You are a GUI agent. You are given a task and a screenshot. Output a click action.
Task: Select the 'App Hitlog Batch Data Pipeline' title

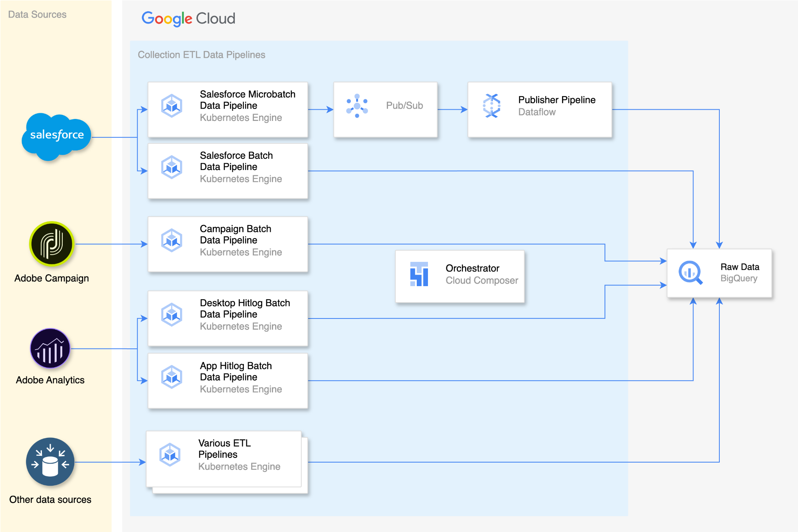click(x=236, y=371)
